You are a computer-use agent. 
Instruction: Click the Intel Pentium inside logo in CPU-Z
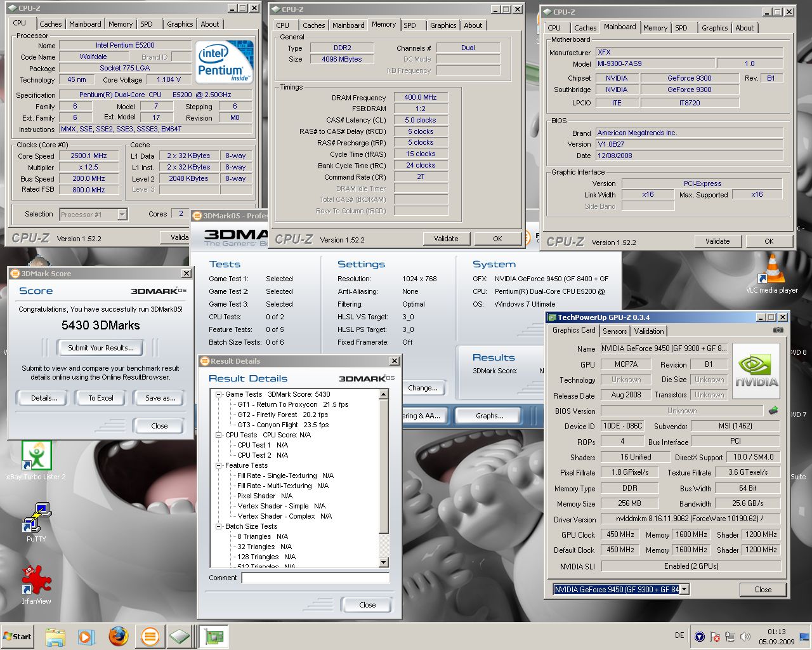click(x=225, y=62)
